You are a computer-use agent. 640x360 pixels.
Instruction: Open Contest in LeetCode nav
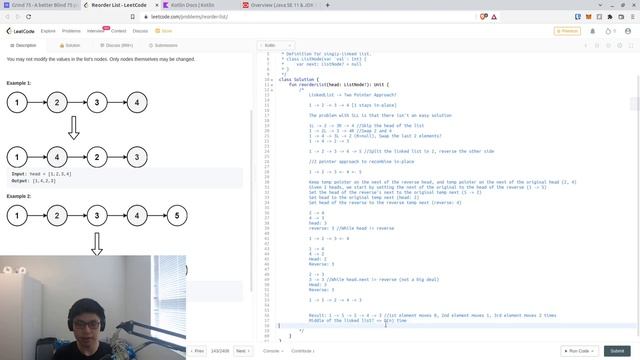pos(119,31)
